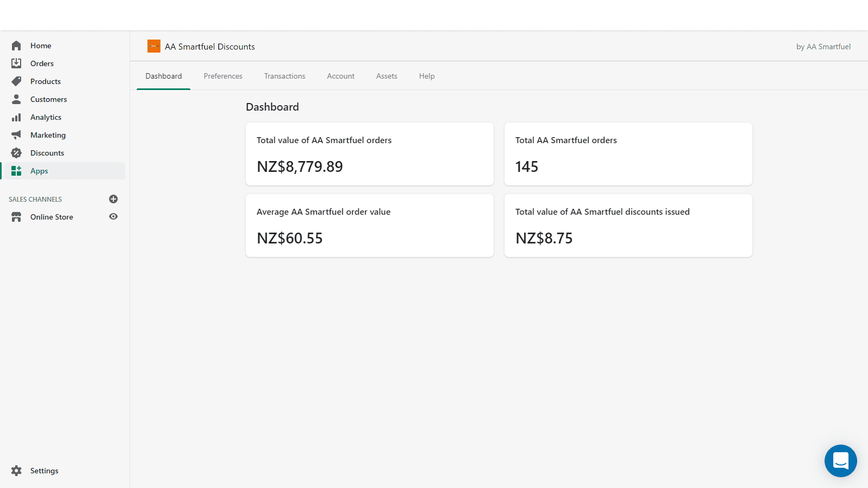Select the Home icon in the sidebar
The width and height of the screenshot is (868, 488).
click(x=16, y=45)
